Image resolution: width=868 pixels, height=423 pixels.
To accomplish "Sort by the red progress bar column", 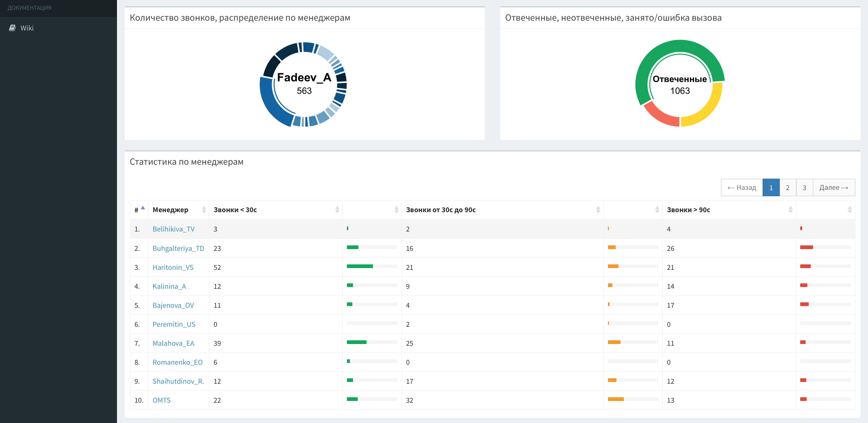I will (825, 210).
